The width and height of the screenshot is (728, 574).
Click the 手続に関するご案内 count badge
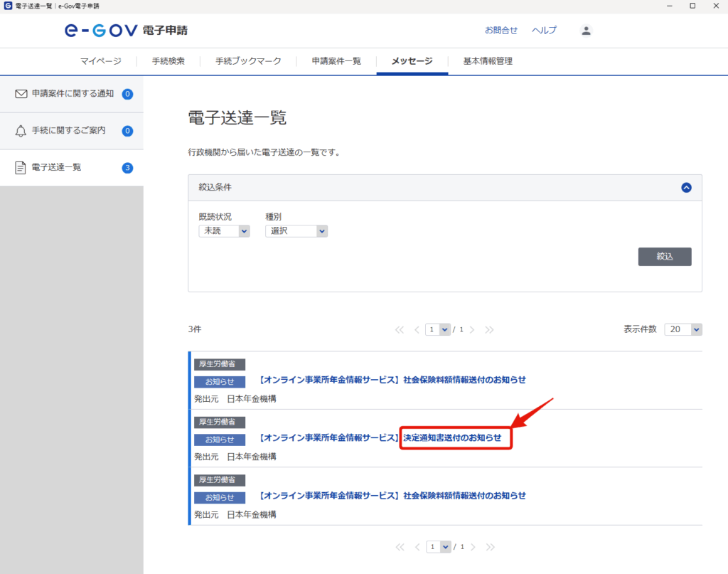pos(127,131)
